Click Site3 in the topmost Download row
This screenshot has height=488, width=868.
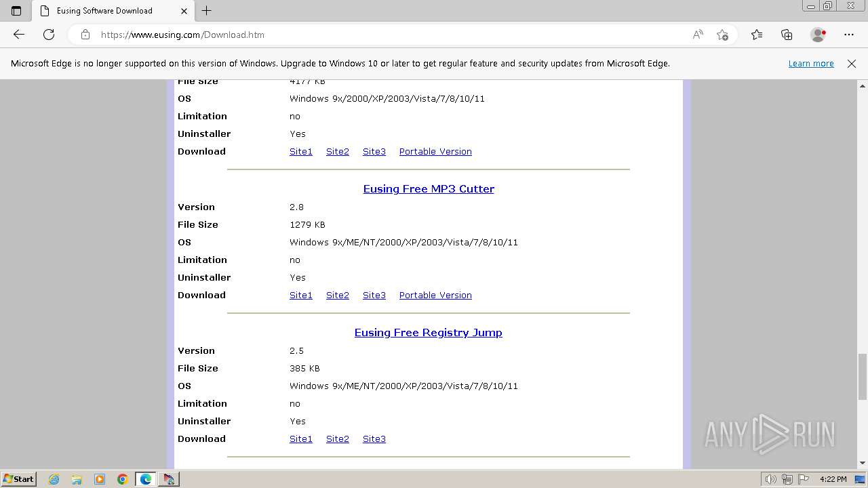(374, 151)
